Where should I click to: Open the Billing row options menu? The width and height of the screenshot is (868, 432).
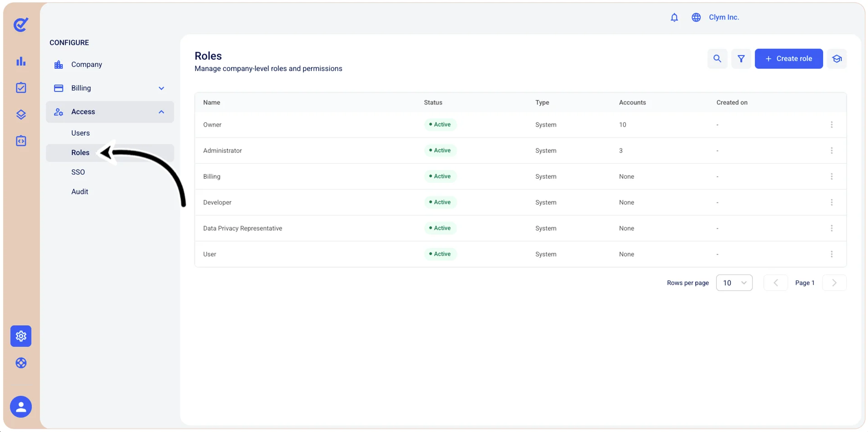point(831,176)
